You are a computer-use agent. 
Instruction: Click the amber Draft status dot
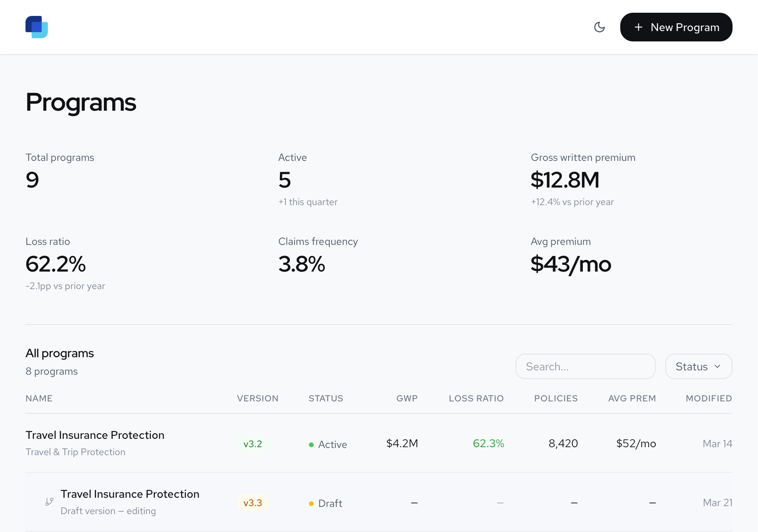pyautogui.click(x=311, y=503)
